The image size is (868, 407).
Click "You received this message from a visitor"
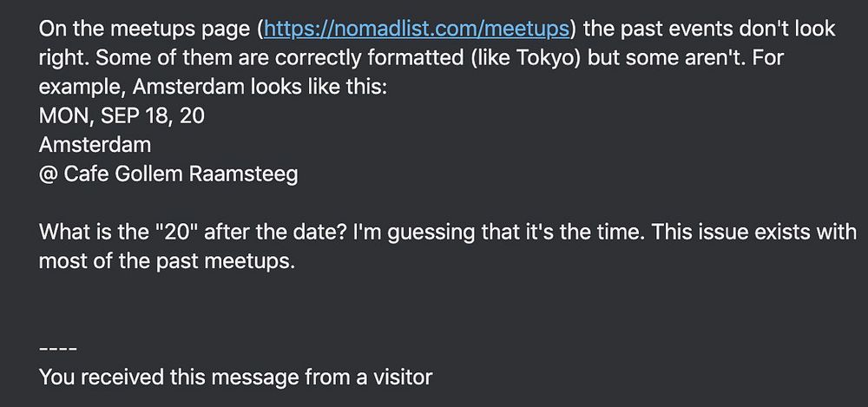235,377
